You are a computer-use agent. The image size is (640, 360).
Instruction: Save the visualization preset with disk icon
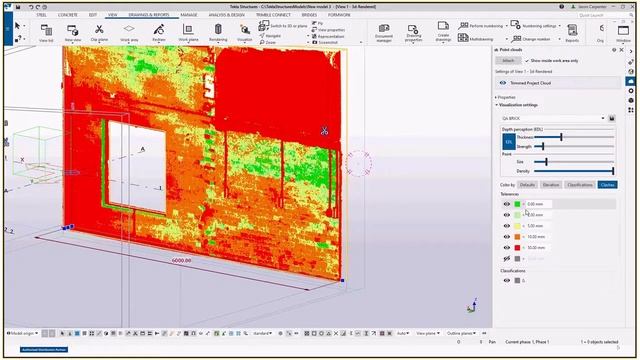tap(612, 118)
